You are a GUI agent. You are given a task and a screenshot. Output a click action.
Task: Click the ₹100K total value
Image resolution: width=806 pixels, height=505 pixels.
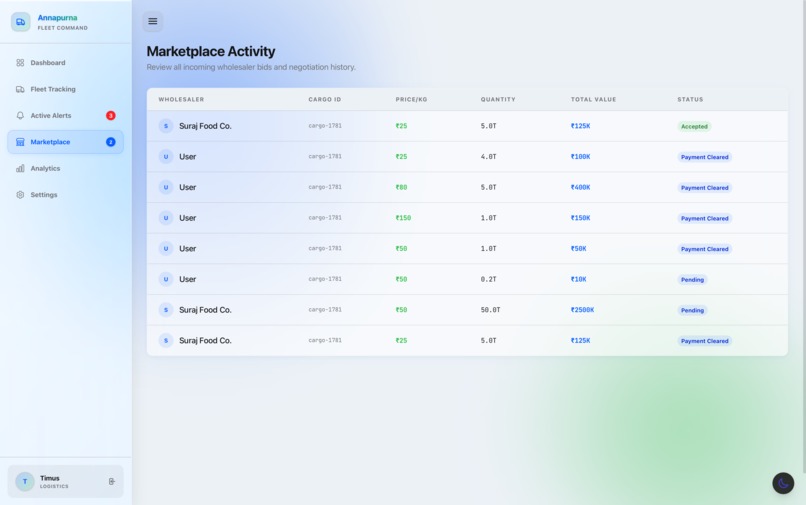coord(580,156)
